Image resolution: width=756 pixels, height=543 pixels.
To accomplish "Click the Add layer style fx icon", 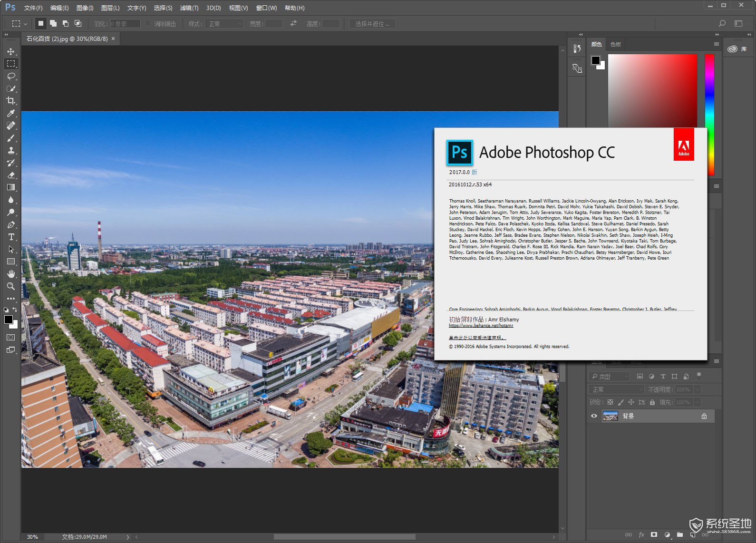I will 641,534.
